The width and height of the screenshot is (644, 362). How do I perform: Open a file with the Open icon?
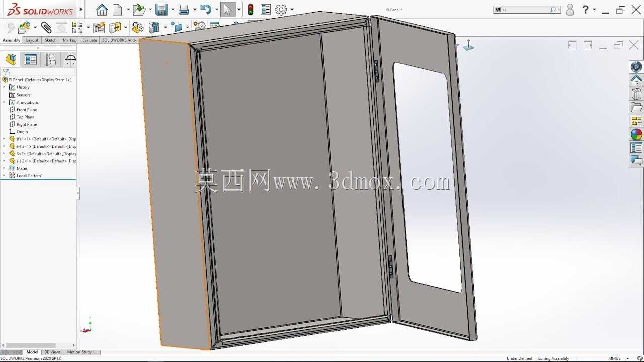(139, 9)
